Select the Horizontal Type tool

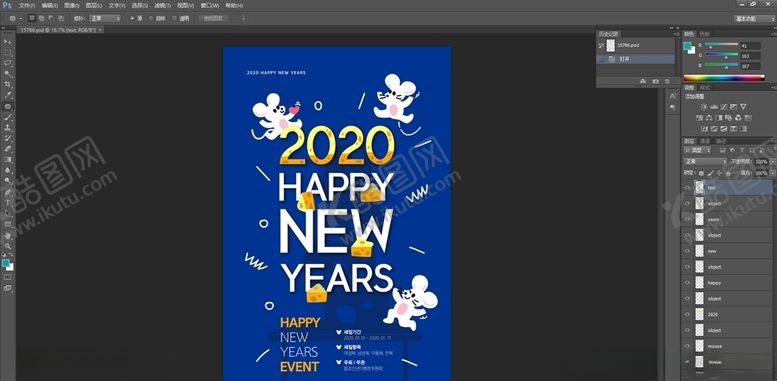coord(8,203)
